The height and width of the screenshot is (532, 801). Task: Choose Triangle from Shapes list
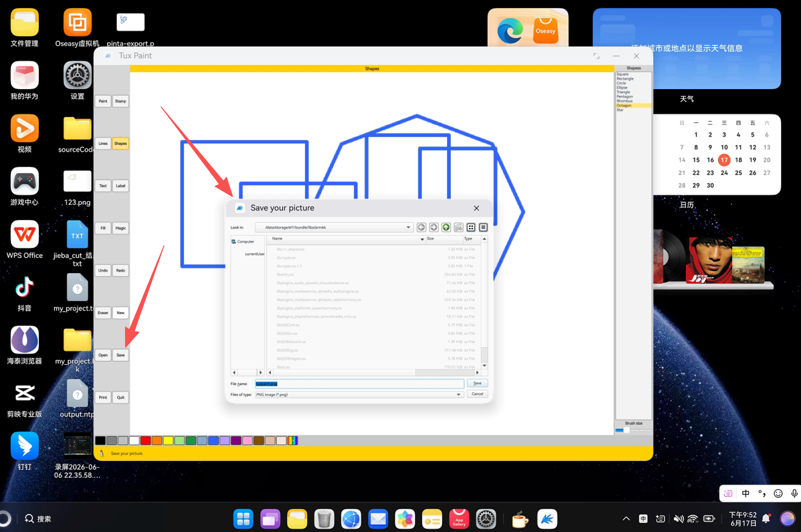point(633,92)
